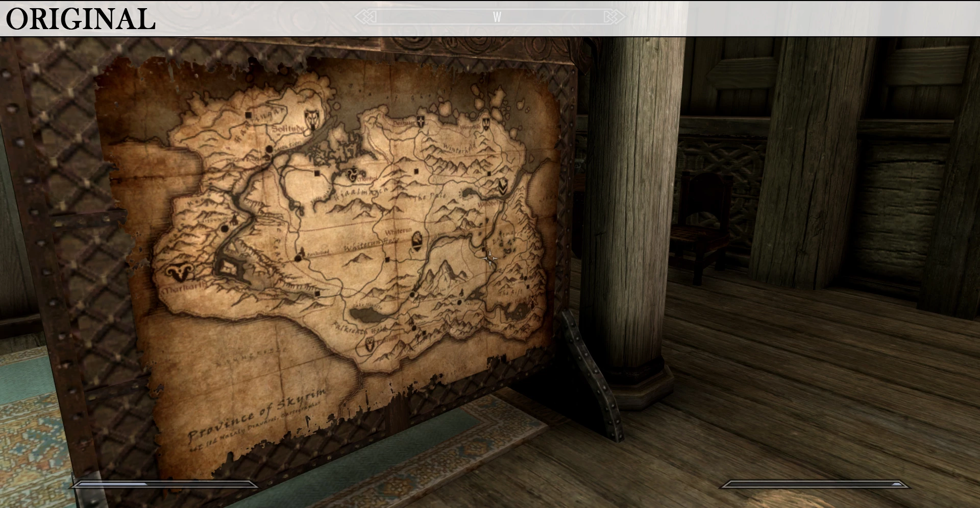
Task: Click the black square marker above Solitude
Action: click(x=249, y=115)
